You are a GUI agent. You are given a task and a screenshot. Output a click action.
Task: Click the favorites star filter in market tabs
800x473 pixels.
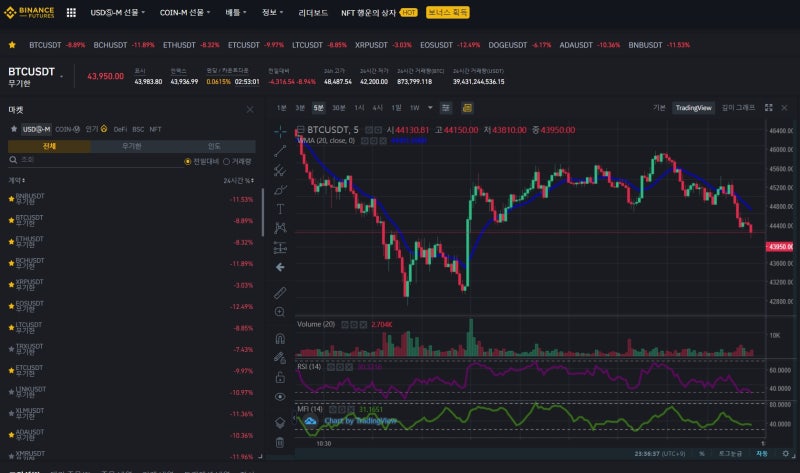coord(14,129)
